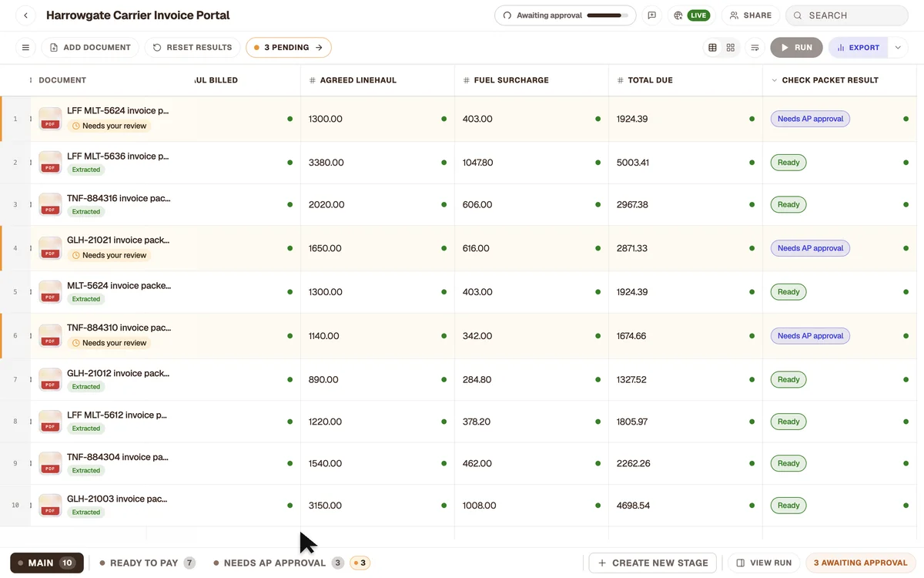This screenshot has width=924, height=578.
Task: Open PDF icon for GLH-21003 invoice
Action: tap(50, 506)
